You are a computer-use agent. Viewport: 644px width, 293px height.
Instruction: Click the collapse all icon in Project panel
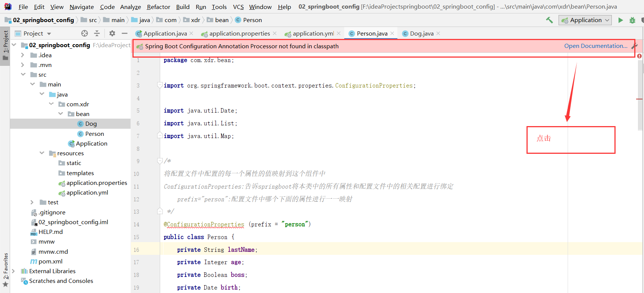(x=97, y=33)
